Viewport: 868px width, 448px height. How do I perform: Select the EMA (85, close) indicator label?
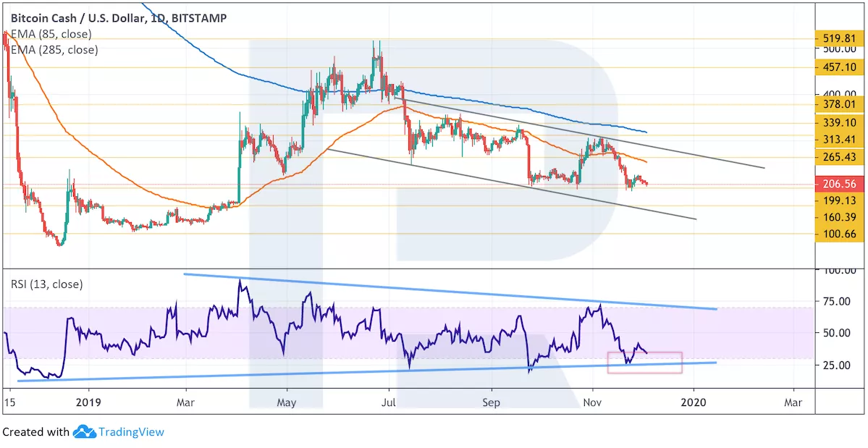tap(51, 35)
